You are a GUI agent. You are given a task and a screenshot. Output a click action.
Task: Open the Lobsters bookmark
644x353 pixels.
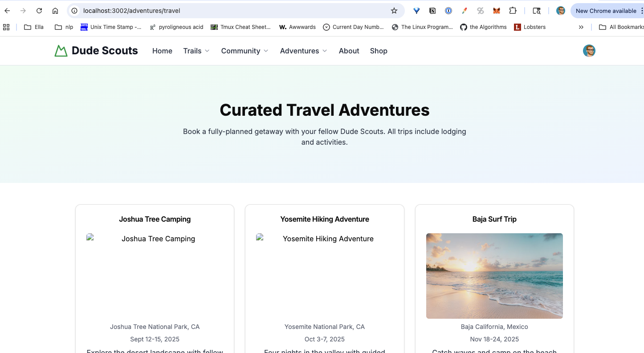point(530,27)
